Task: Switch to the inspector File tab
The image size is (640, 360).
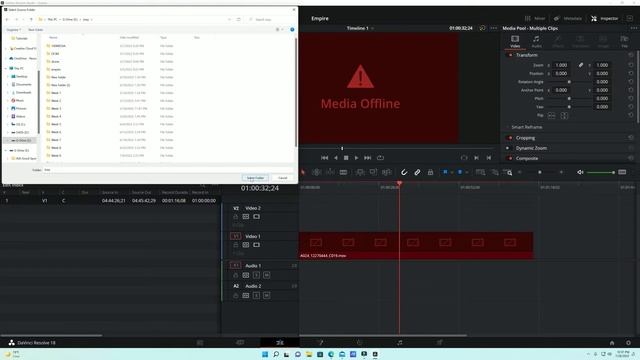Action: pyautogui.click(x=624, y=41)
